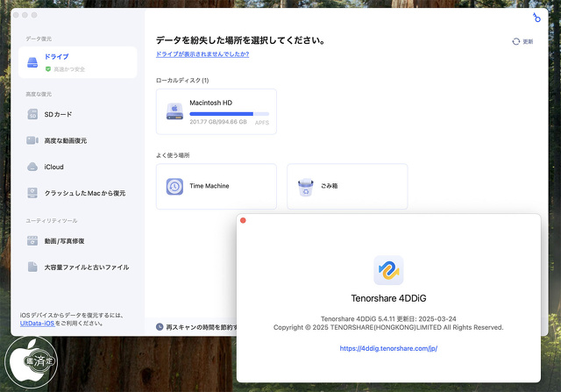Image resolution: width=561 pixels, height=392 pixels.
Task: Click the clock icon beside 再スキャンの時間を節約
Action: point(160,327)
